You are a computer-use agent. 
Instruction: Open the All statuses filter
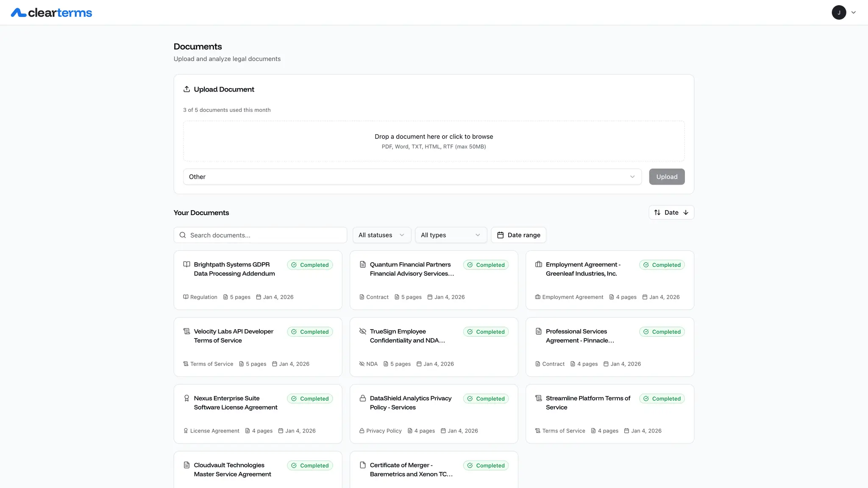point(381,235)
